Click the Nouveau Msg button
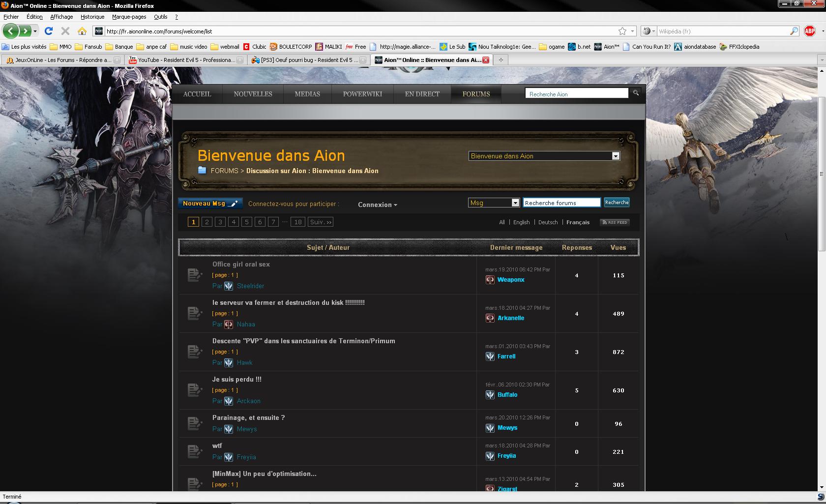This screenshot has width=826, height=504. pos(210,204)
